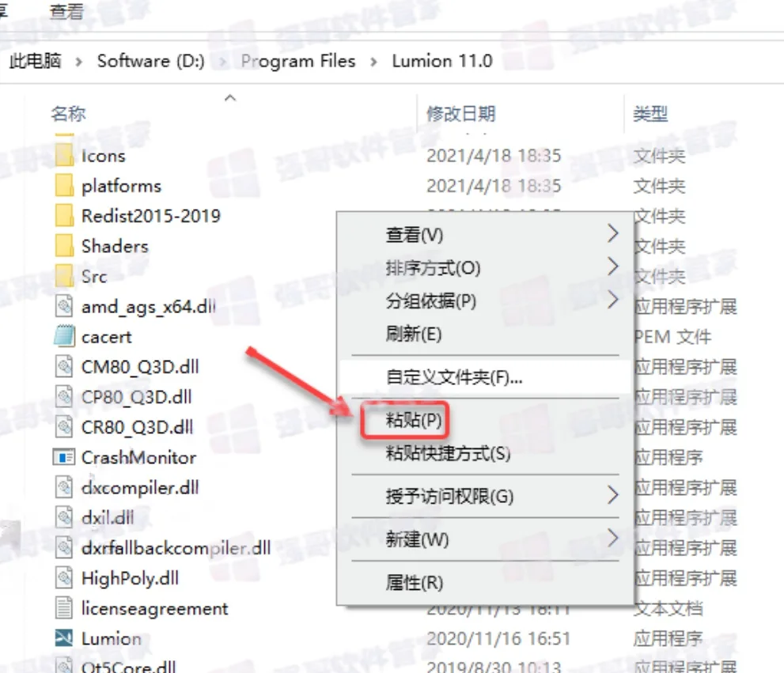The width and height of the screenshot is (784, 673).
Task: Sort by 修改日期 column header
Action: pos(460,114)
